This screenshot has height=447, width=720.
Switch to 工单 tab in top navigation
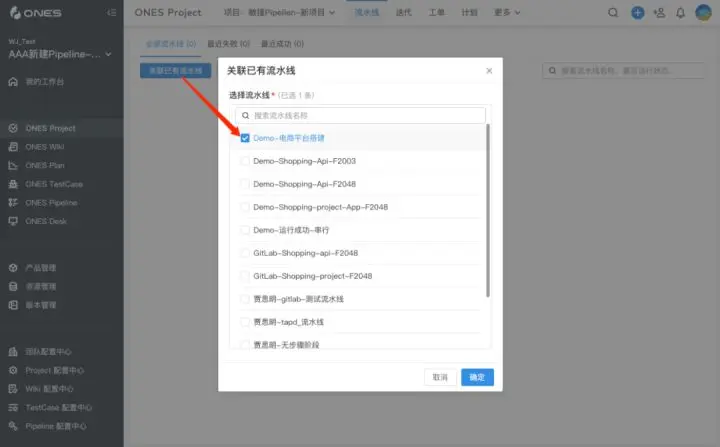436,12
